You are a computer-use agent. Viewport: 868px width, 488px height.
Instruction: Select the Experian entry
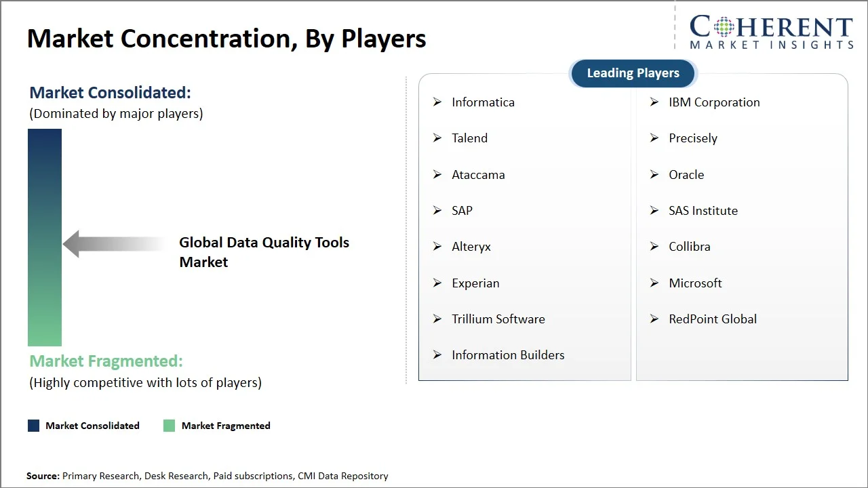click(x=475, y=283)
